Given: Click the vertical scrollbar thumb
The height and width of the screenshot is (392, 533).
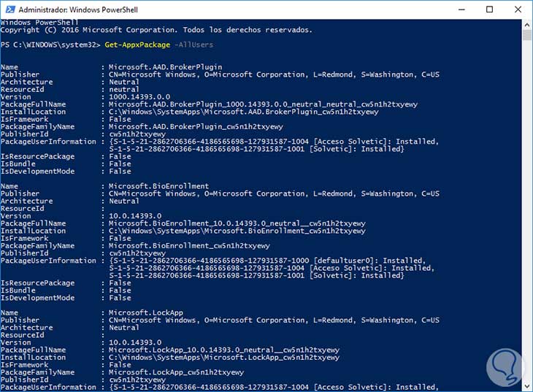Looking at the screenshot, I should (x=527, y=35).
